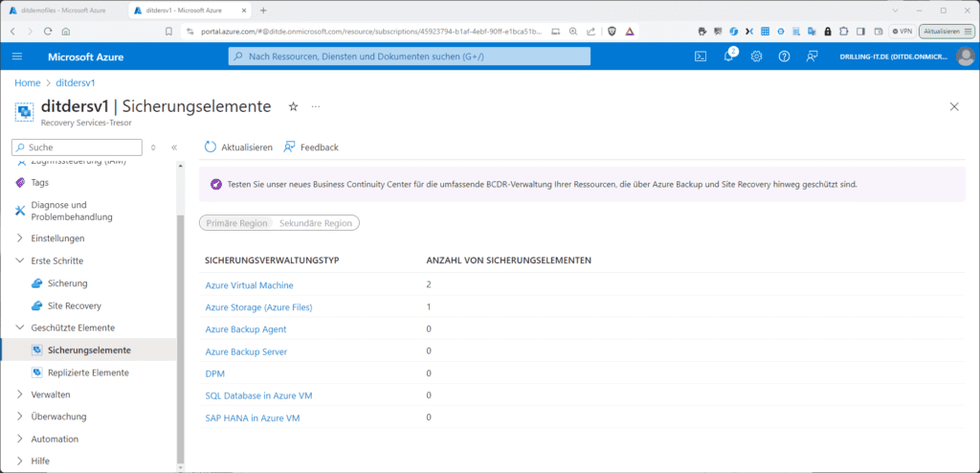
Task: Click the Brave Rewards triangle icon
Action: coord(630,32)
